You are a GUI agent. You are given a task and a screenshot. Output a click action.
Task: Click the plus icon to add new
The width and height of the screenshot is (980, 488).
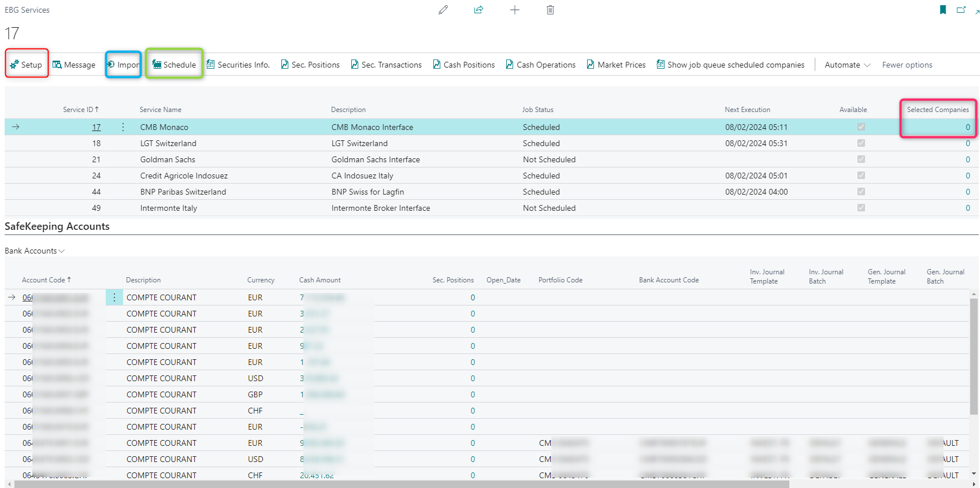point(514,10)
